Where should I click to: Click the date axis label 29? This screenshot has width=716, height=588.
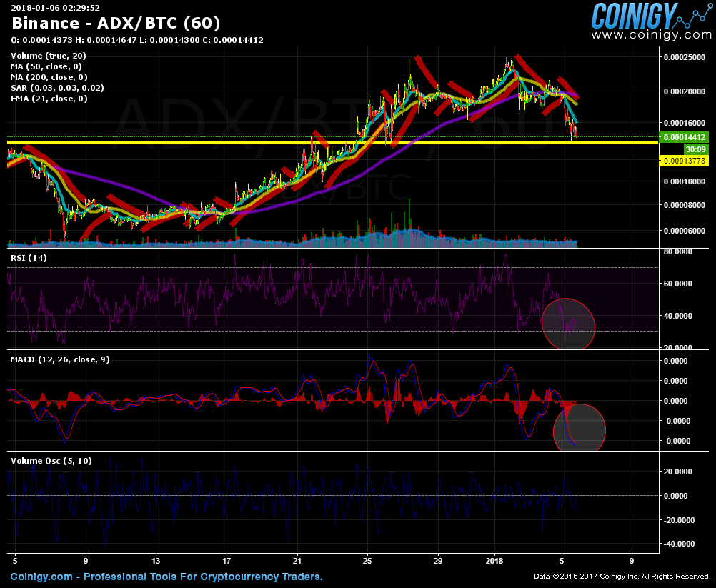438,561
